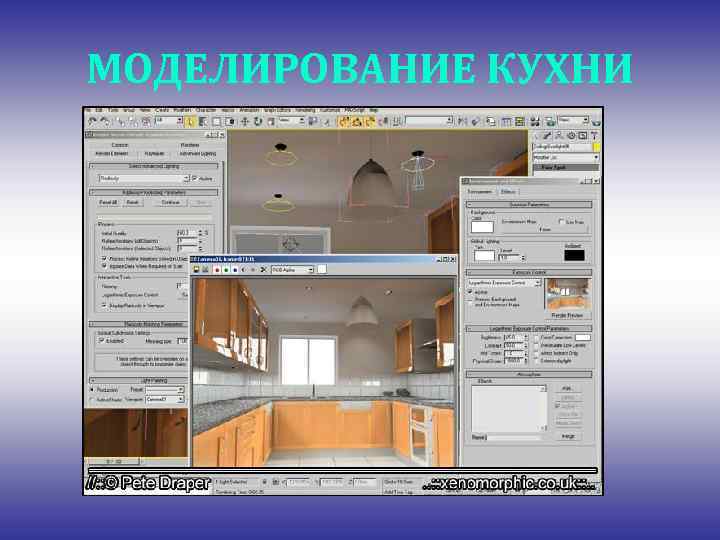The image size is (720, 540).
Task: Enable blue channel in render window
Action: click(235, 270)
